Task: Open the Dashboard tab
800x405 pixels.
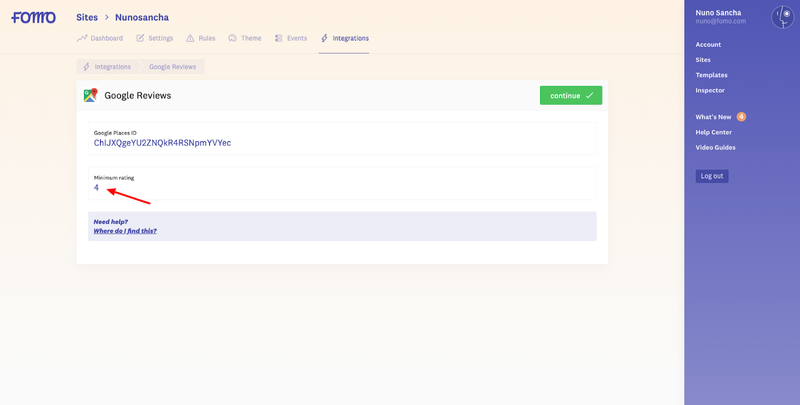Action: 100,38
